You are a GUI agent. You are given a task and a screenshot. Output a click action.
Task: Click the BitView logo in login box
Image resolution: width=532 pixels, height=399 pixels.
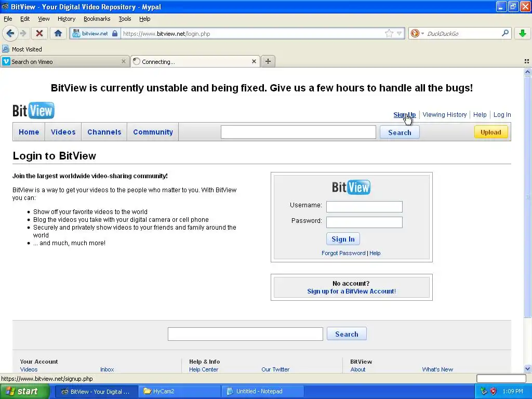coord(351,187)
